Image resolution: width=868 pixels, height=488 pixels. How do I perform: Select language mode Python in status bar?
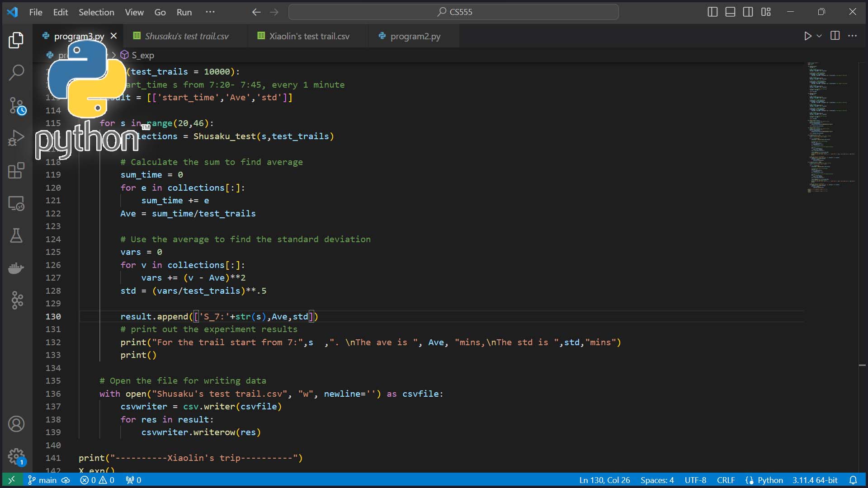coord(770,480)
